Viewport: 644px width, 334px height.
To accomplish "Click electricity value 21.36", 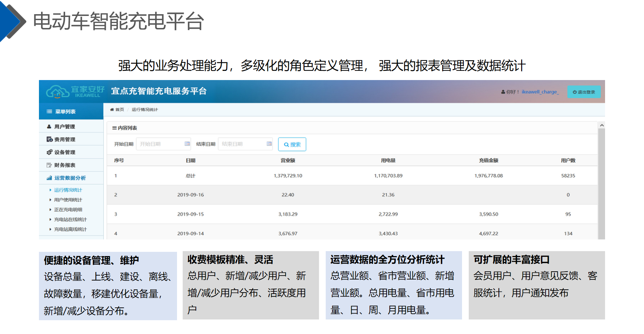I will pos(388,195).
